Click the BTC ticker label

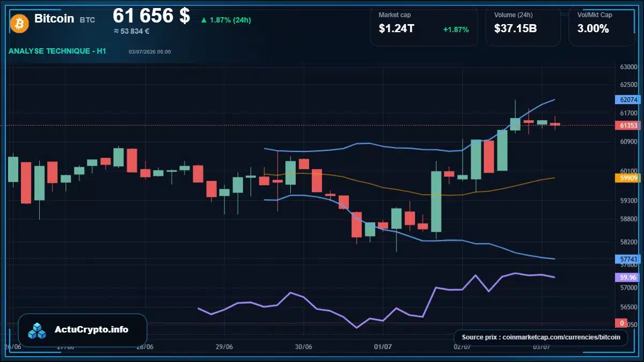(87, 20)
